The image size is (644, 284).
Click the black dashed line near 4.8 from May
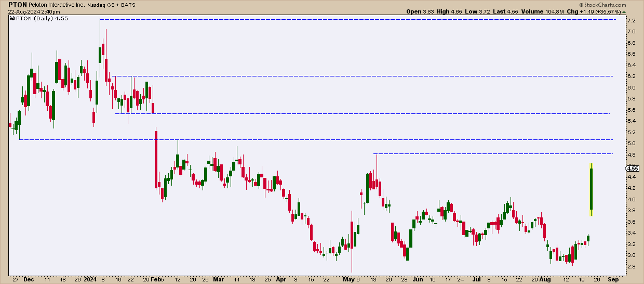click(x=494, y=153)
